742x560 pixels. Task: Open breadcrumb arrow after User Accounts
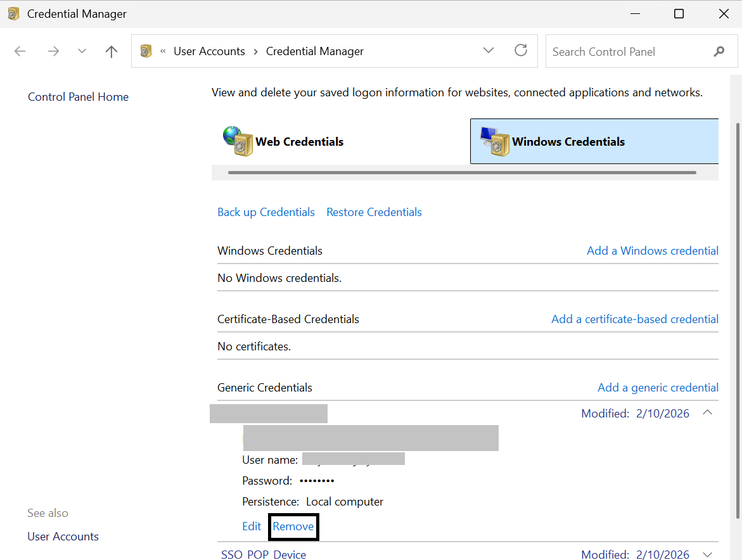pyautogui.click(x=255, y=51)
